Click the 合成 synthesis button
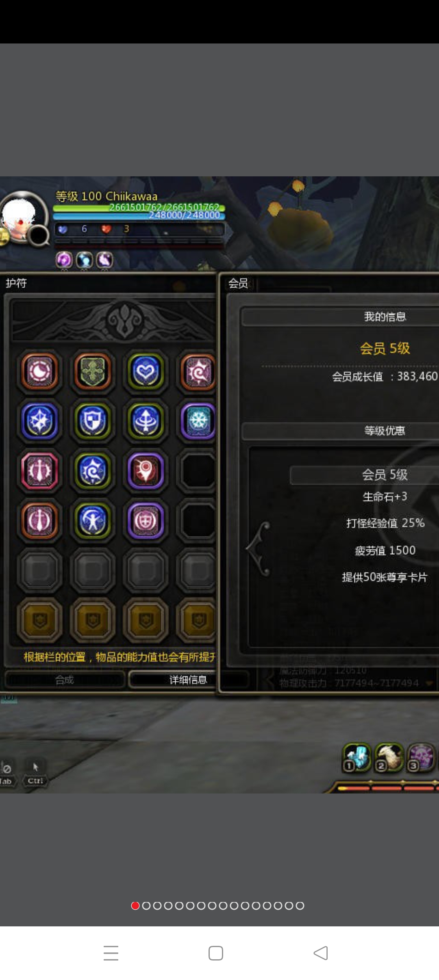 coord(64,680)
